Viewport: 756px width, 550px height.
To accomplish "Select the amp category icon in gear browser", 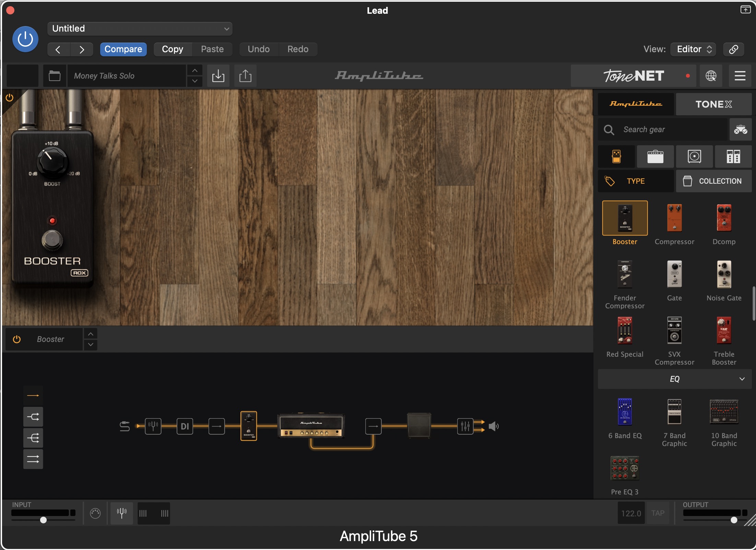I will (655, 157).
